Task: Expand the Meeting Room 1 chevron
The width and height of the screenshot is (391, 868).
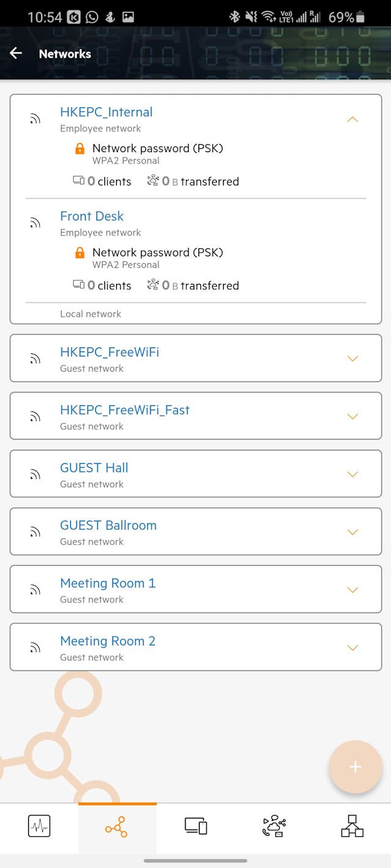Action: (353, 590)
